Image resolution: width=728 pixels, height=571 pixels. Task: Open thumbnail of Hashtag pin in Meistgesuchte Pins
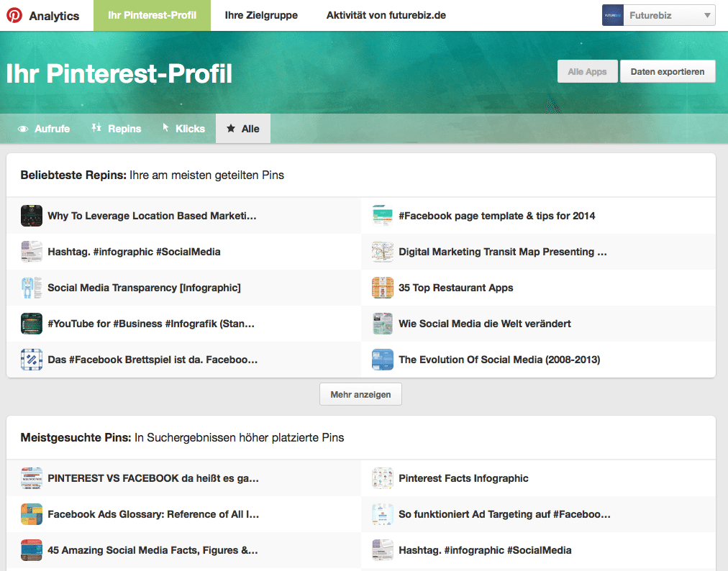383,550
